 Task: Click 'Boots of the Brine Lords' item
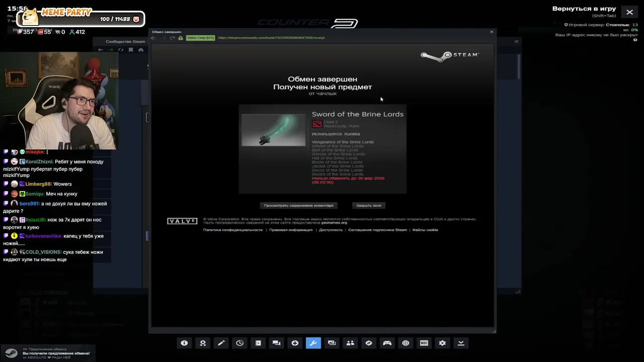point(337,162)
